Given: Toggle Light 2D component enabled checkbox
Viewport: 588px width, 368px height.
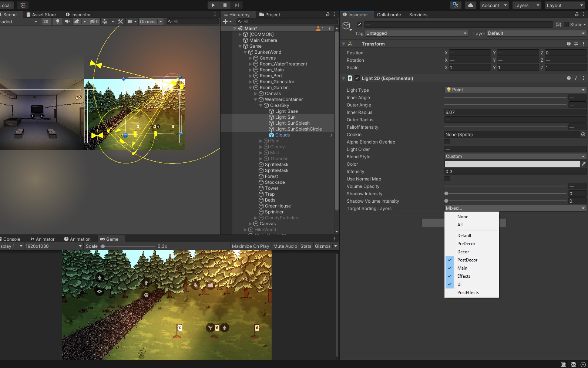Looking at the screenshot, I should 357,78.
